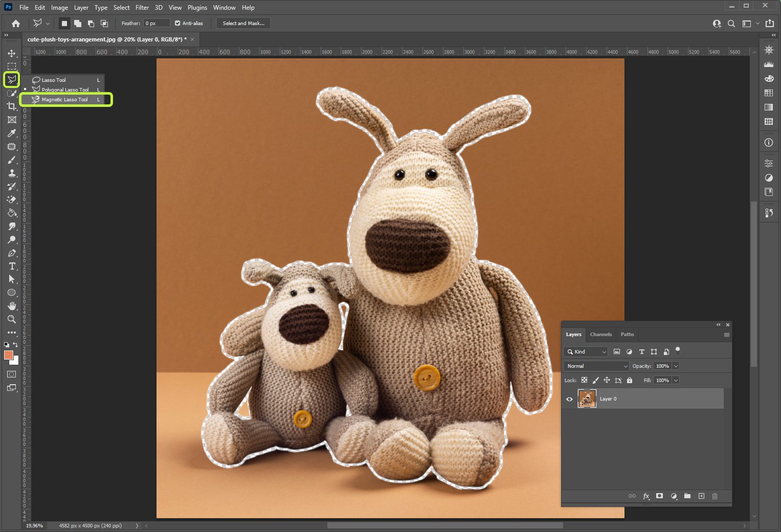The width and height of the screenshot is (781, 532).
Task: Click the Layer 0 thumbnail
Action: coord(587,399)
